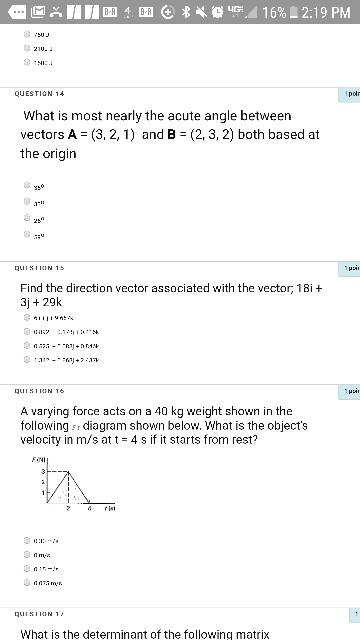The image size is (360, 640).
Task: Tap the data saver plus-circle icon
Action: [x=168, y=13]
